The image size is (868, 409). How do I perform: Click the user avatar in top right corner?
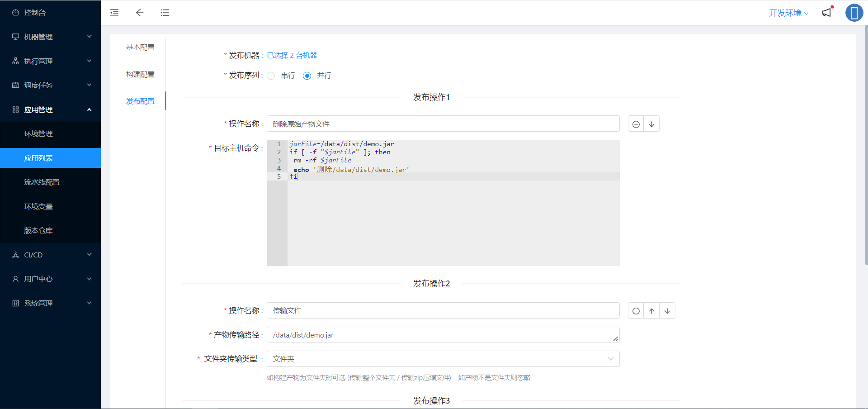tap(854, 13)
